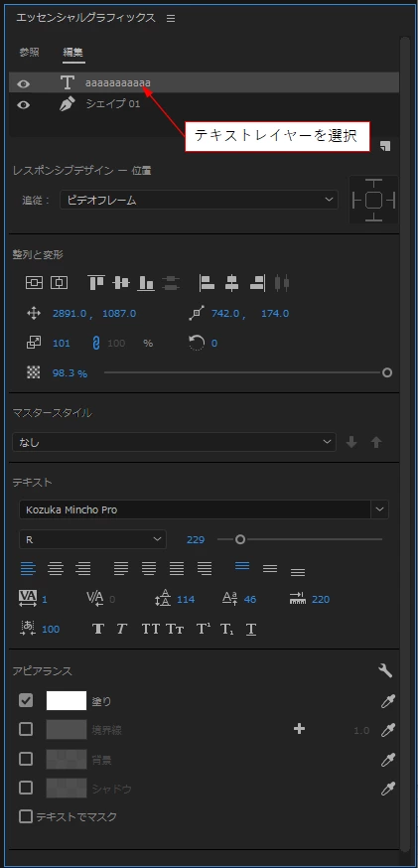Click the font size value 229

coord(196,539)
